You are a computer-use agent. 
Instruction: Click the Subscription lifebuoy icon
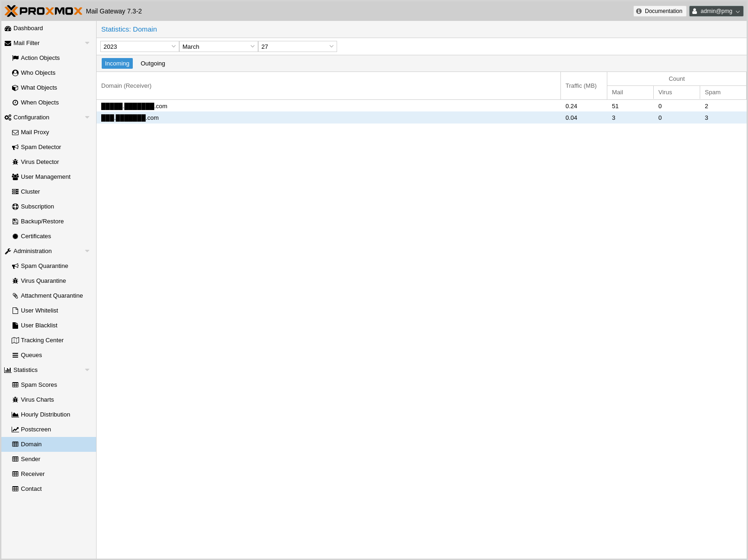15,207
